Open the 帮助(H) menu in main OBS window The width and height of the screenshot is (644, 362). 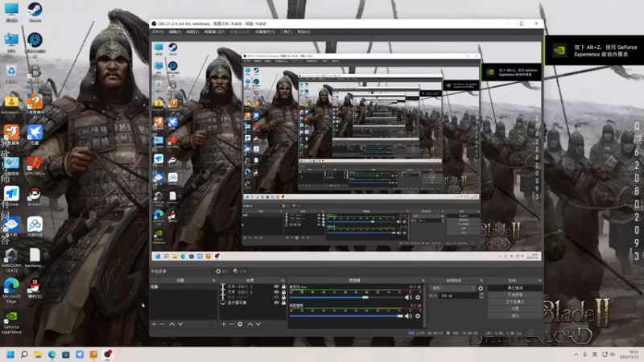coord(303,31)
